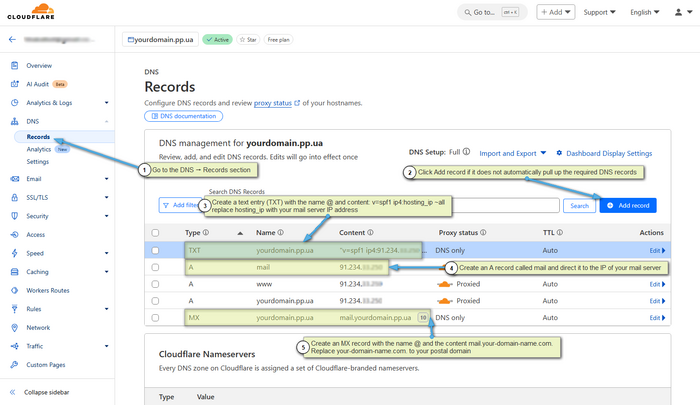Screen dimensions: 700x405
Task: Click the yourdomain.pp.ua domain selector
Action: click(x=161, y=40)
